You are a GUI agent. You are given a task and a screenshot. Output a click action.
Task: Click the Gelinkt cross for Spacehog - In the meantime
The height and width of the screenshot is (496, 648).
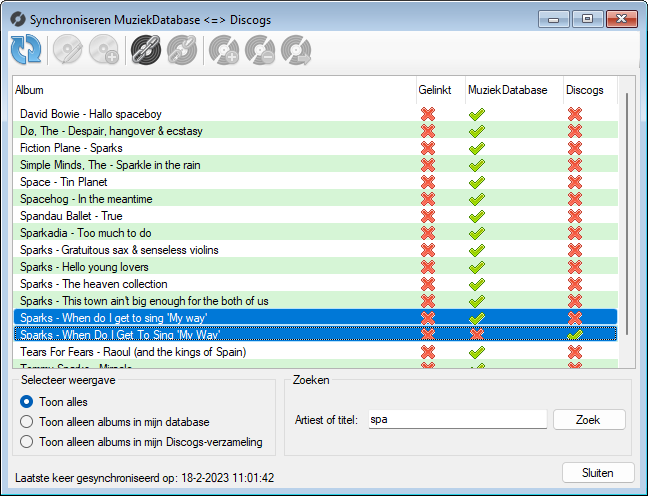tap(428, 199)
